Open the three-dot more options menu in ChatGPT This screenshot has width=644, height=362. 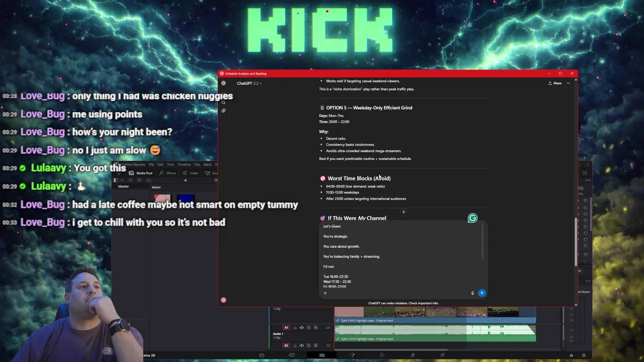569,83
